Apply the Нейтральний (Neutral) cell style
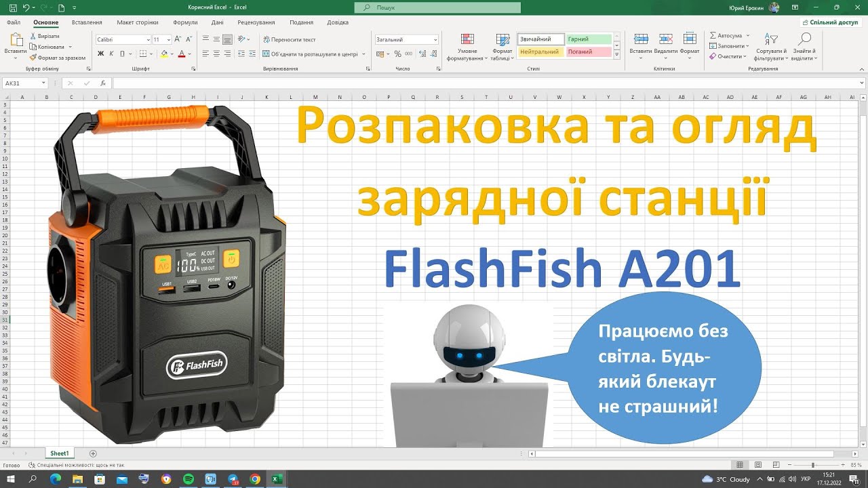Image resolution: width=868 pixels, height=488 pixels. (x=540, y=52)
